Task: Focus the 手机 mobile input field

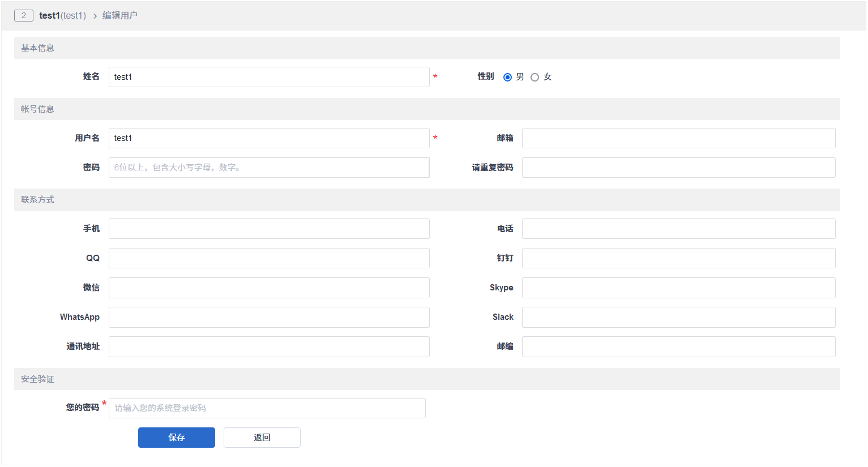Action: 269,229
